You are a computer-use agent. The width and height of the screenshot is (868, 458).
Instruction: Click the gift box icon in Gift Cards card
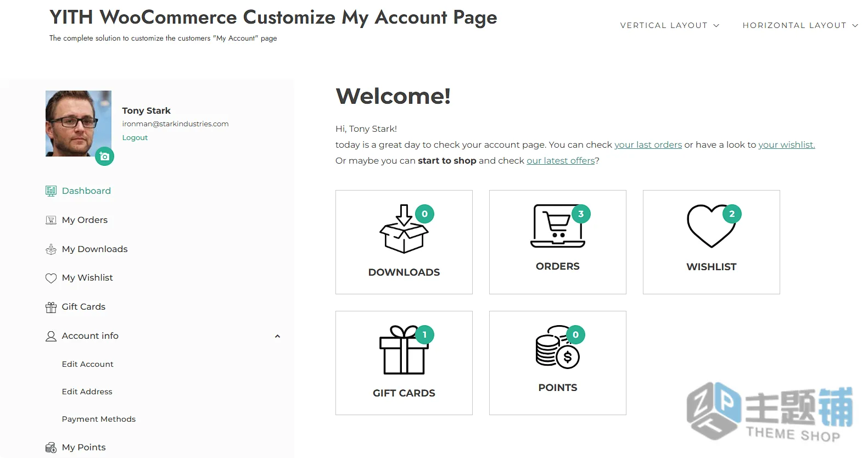(x=404, y=350)
